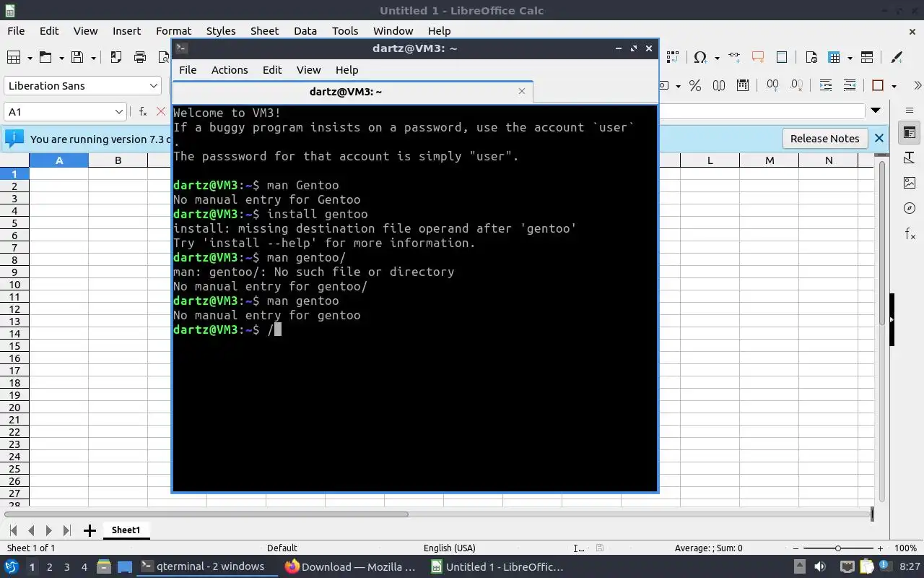
Task: Expand the Open recent files dropdown arrow
Action: click(x=61, y=58)
